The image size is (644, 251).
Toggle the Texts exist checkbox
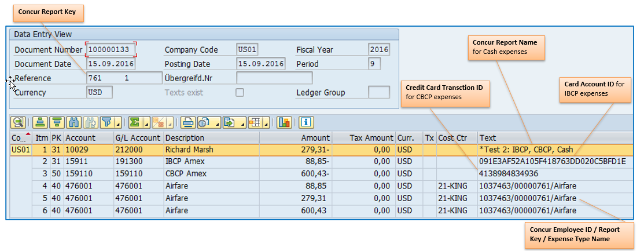point(240,92)
